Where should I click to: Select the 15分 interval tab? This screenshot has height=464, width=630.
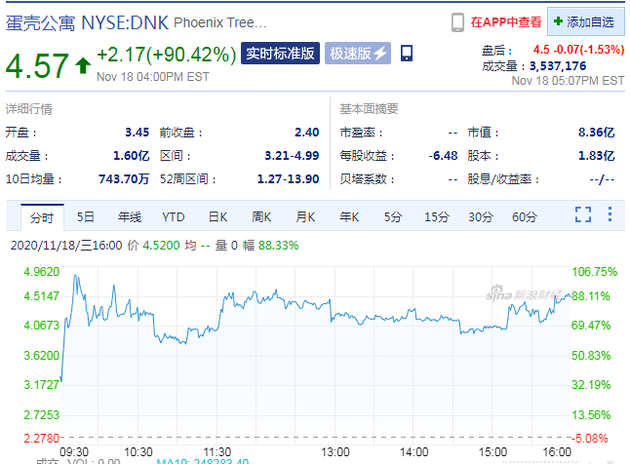436,217
